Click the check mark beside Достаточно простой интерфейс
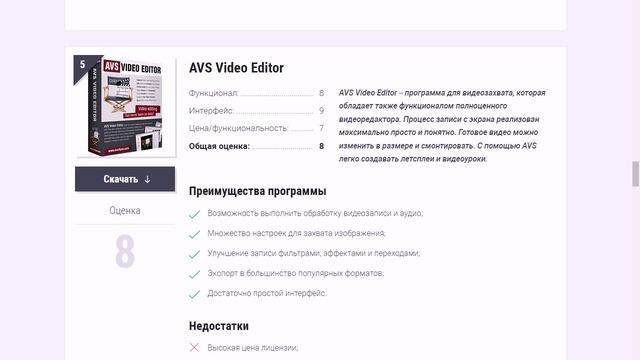 coord(194,294)
